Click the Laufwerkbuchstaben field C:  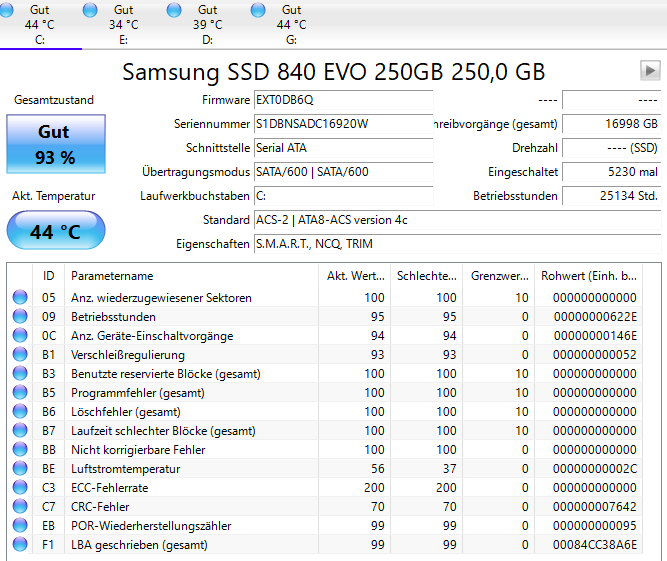pos(343,196)
